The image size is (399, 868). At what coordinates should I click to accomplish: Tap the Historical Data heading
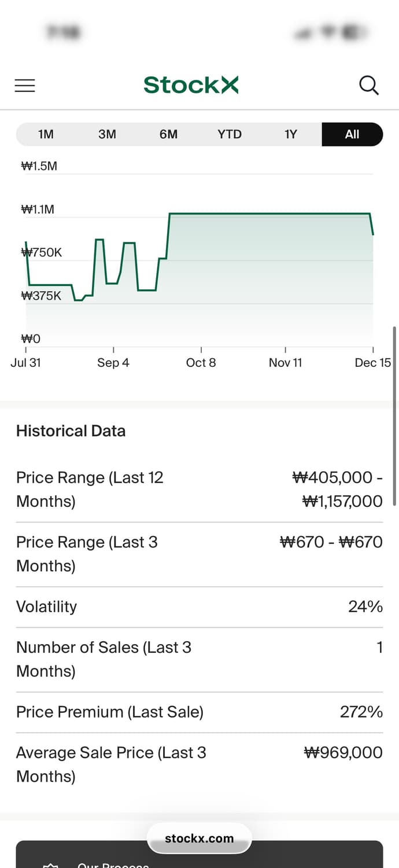[71, 431]
